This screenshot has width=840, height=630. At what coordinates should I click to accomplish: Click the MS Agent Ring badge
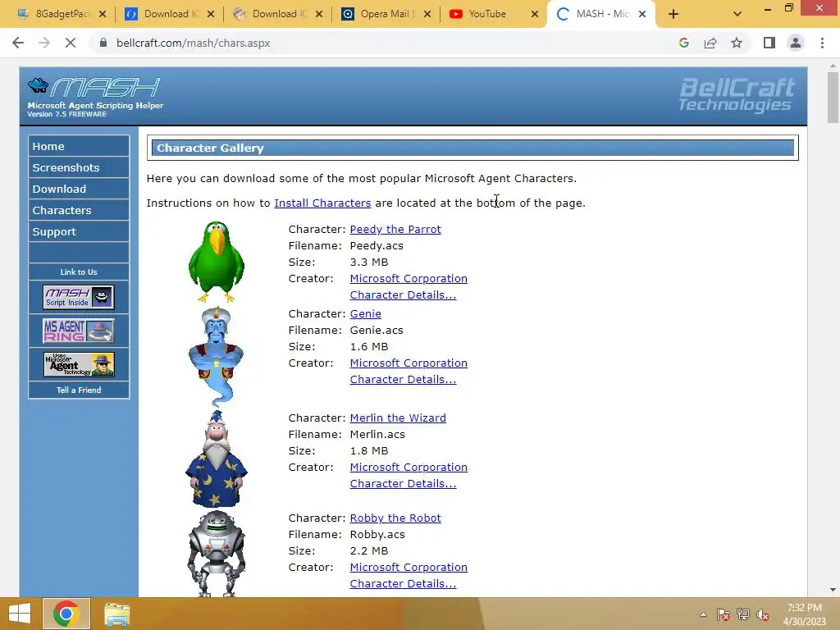click(x=79, y=331)
